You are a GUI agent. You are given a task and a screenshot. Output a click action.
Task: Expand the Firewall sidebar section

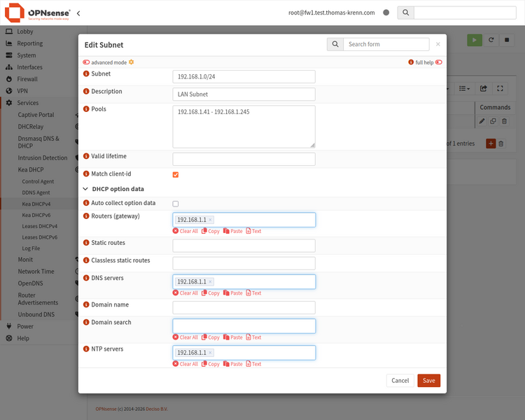tap(27, 79)
